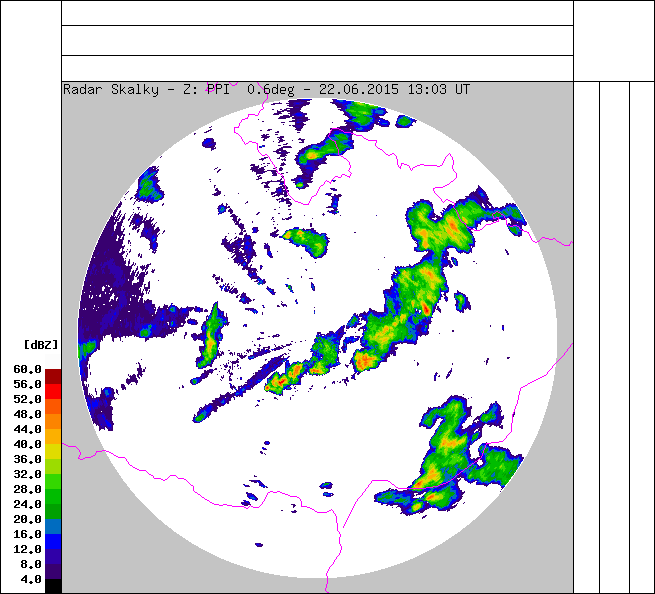The image size is (655, 594).
Task: Pick the bright red legend swatch between 56.0 and 52.0
Action: coord(53,391)
